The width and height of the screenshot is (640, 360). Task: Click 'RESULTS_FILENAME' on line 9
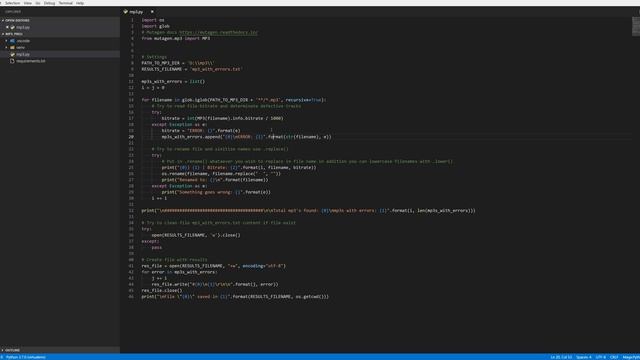click(x=162, y=69)
